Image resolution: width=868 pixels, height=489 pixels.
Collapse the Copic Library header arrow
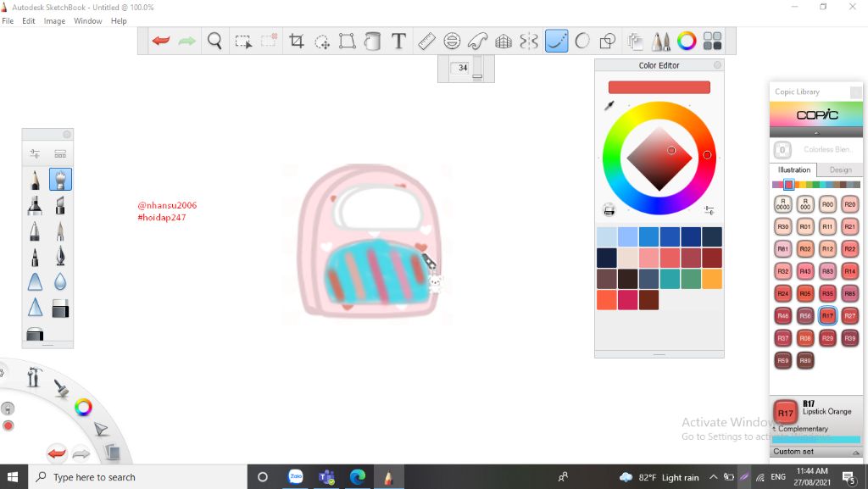816,133
